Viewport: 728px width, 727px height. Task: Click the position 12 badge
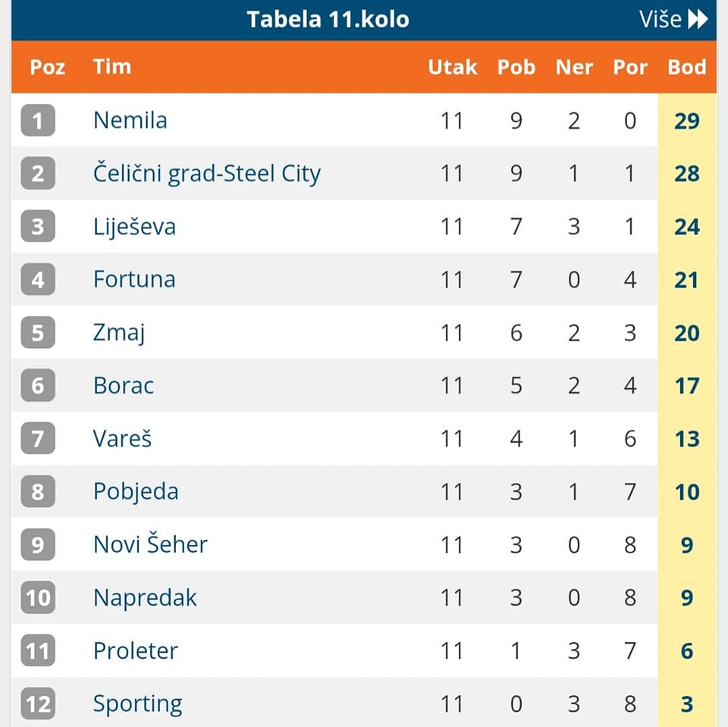click(38, 704)
